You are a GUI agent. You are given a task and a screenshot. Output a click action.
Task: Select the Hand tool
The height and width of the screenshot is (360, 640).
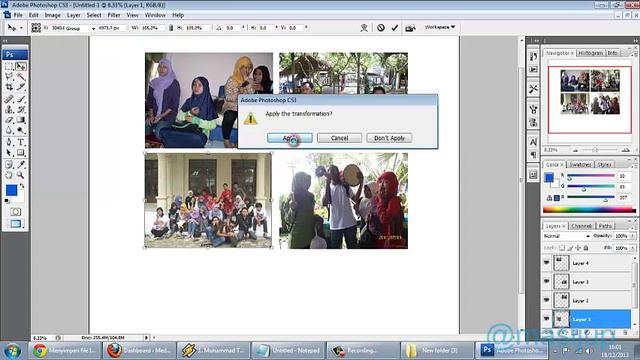[x=9, y=175]
